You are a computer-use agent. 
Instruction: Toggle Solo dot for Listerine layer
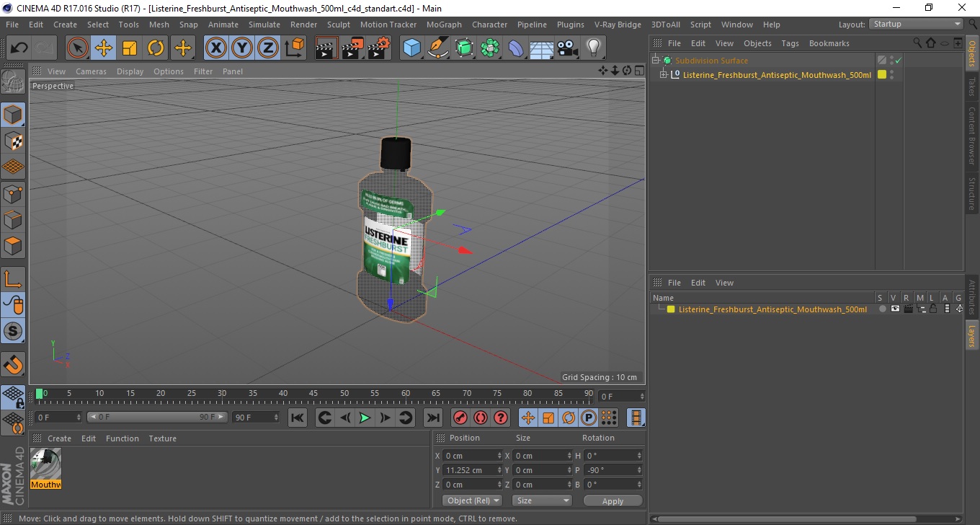click(882, 309)
